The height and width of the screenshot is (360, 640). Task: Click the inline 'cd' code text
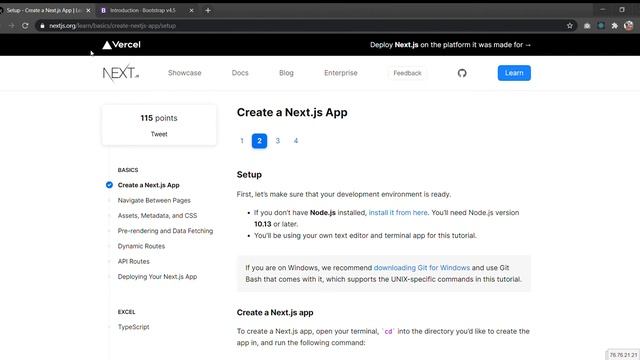coord(388,331)
